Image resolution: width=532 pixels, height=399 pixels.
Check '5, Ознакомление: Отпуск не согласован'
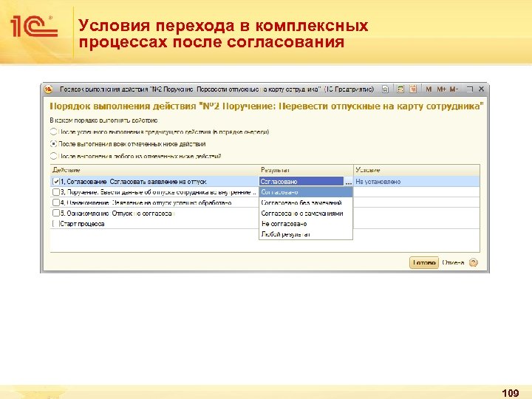(x=56, y=213)
